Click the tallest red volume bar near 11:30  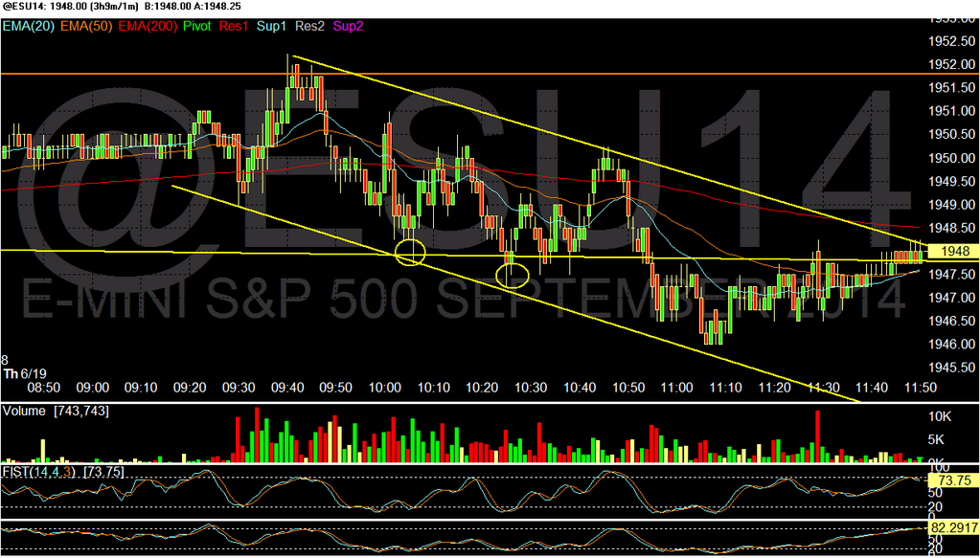[817, 436]
